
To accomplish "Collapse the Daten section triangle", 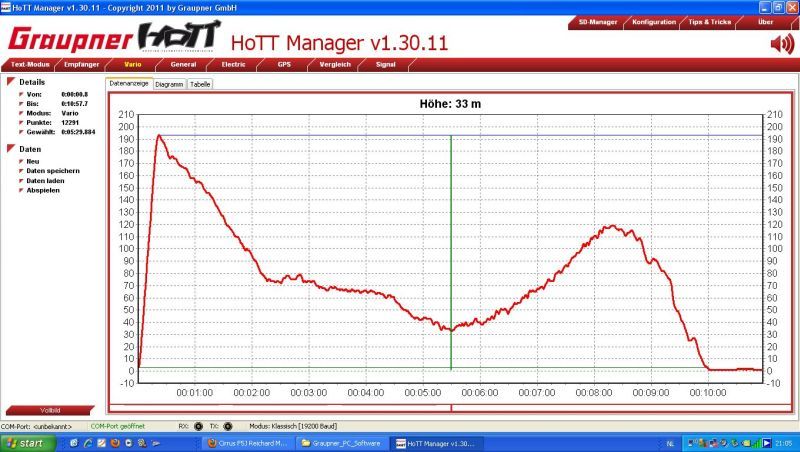I will 10,148.
